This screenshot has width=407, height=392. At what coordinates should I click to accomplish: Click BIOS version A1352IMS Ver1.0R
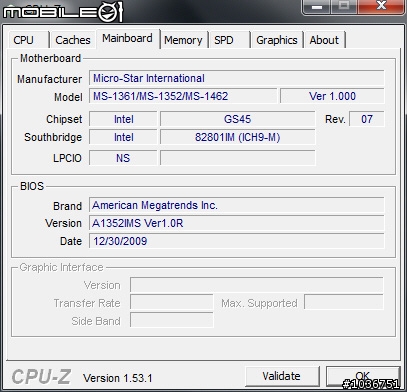(237, 223)
